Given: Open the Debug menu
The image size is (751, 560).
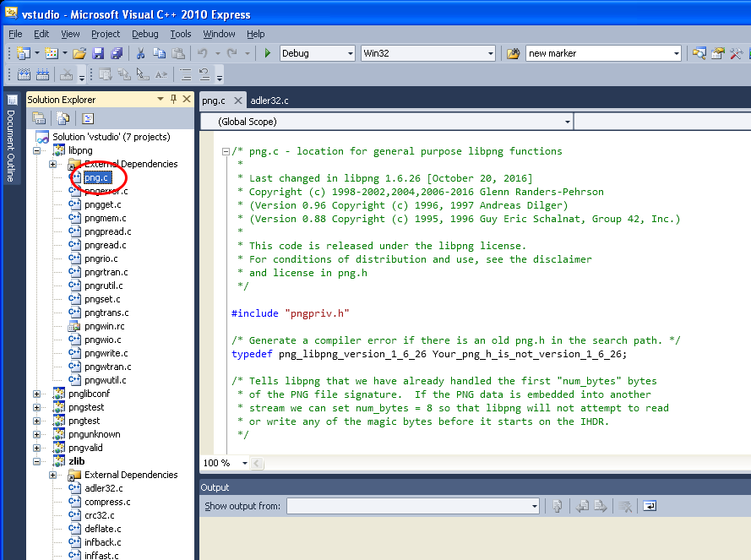Looking at the screenshot, I should tap(145, 34).
